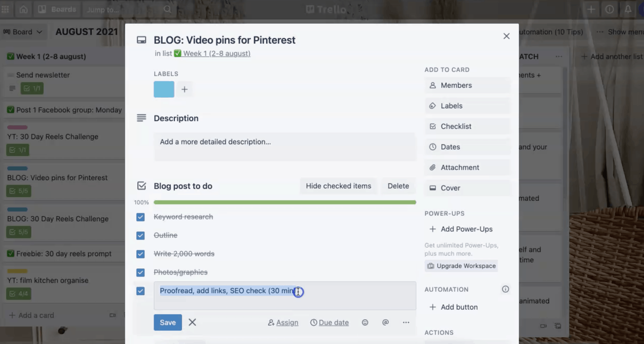Click Upgrade Workspace button
This screenshot has width=644, height=344.
click(461, 266)
